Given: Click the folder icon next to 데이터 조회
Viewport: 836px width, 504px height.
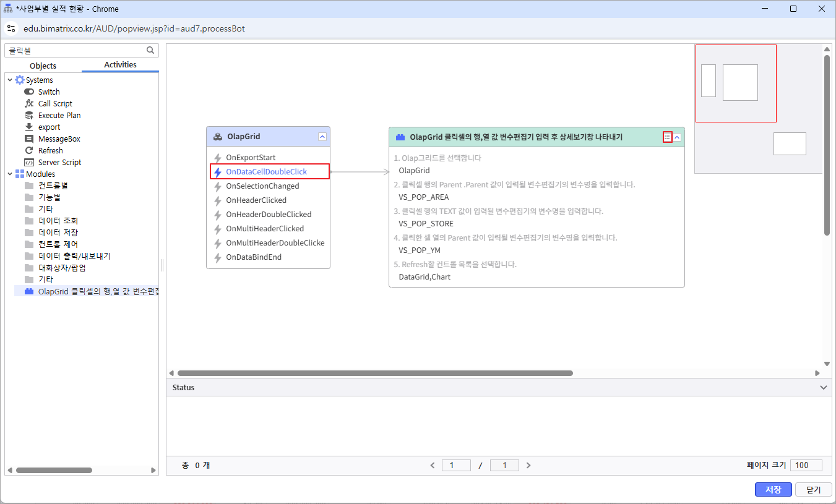Looking at the screenshot, I should point(29,221).
